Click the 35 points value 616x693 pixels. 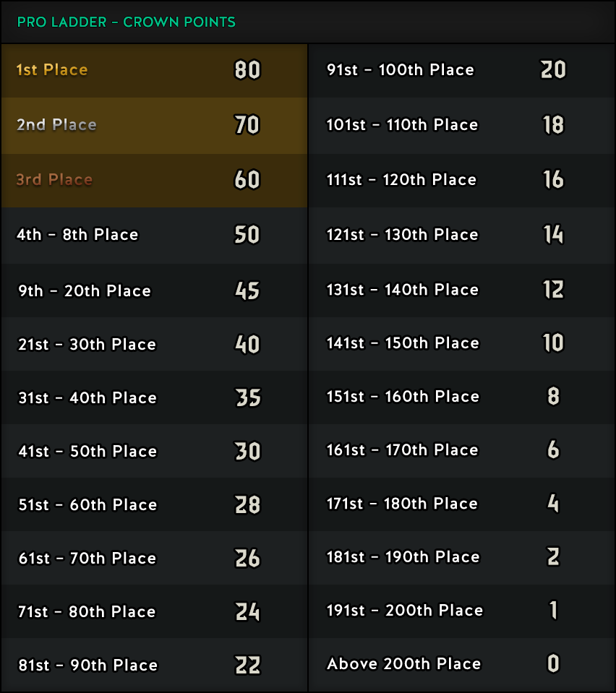[x=248, y=397]
